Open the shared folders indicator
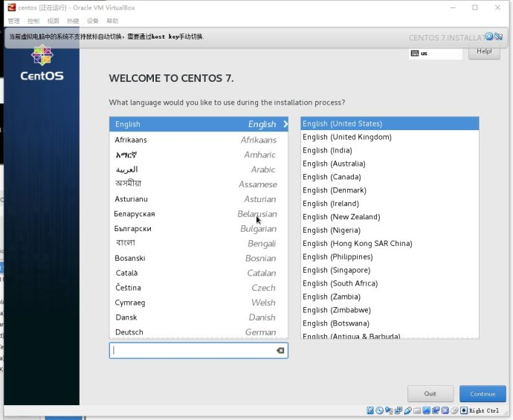 coord(417,410)
